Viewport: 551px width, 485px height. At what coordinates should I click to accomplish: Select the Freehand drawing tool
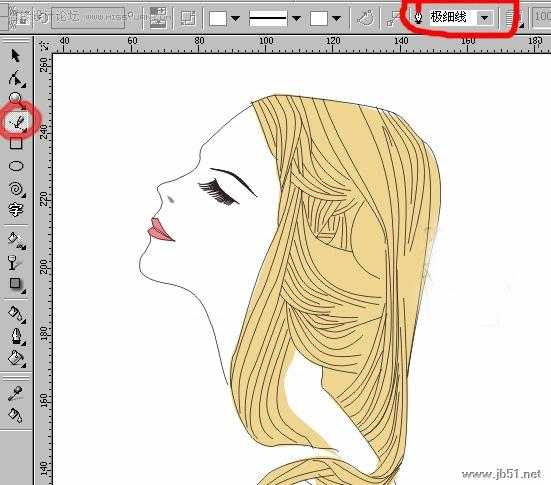(x=17, y=122)
